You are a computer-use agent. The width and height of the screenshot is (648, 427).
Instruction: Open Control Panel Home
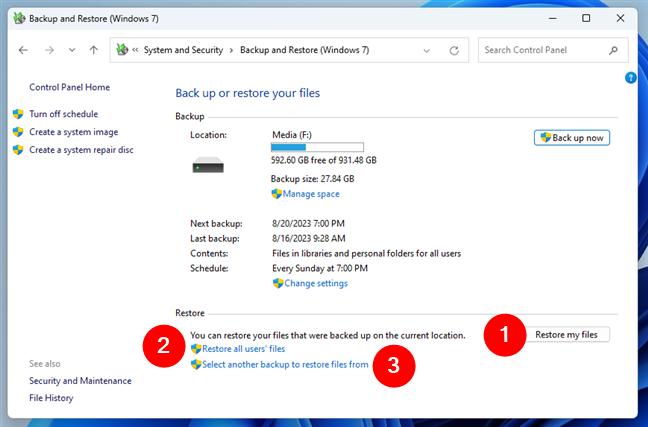tap(69, 87)
